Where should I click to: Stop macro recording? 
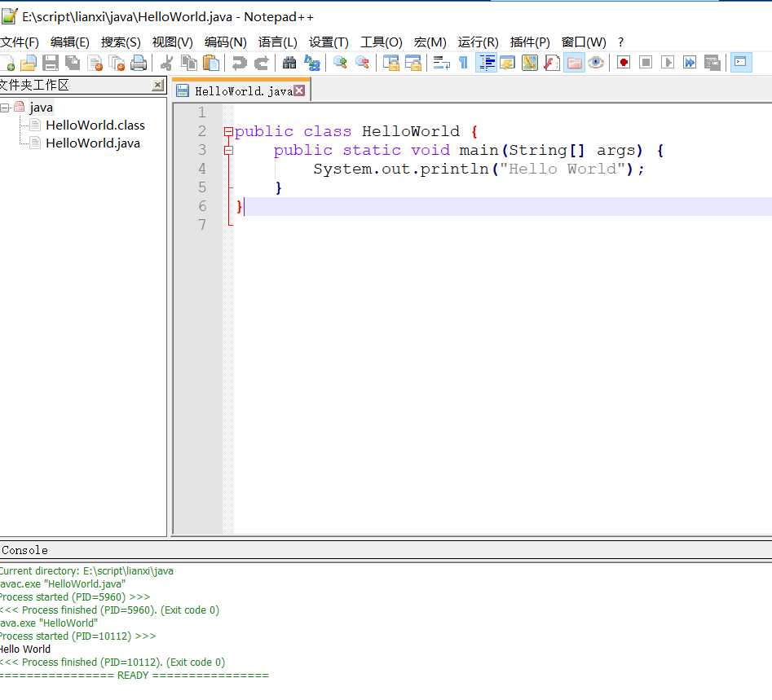[646, 63]
